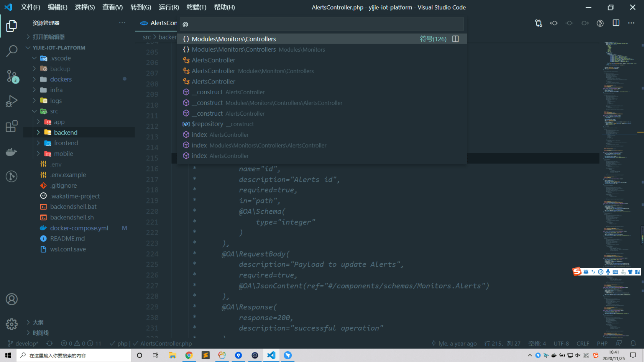
Task: Change encoding UTF-8 in status bar
Action: (561, 343)
